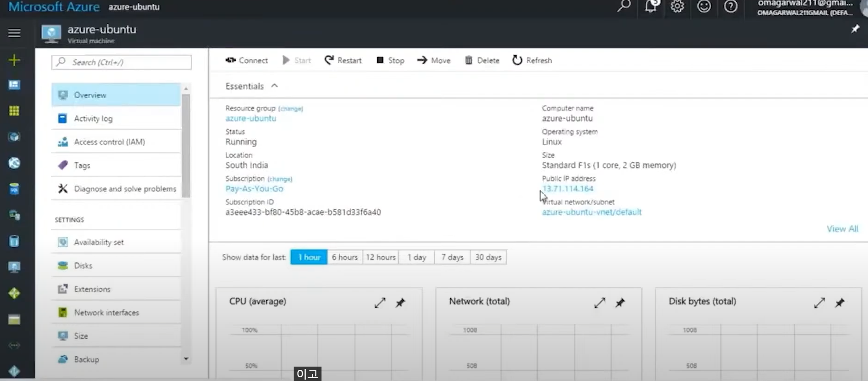The image size is (868, 381).
Task: Click change next to Subscription
Action: (x=280, y=179)
